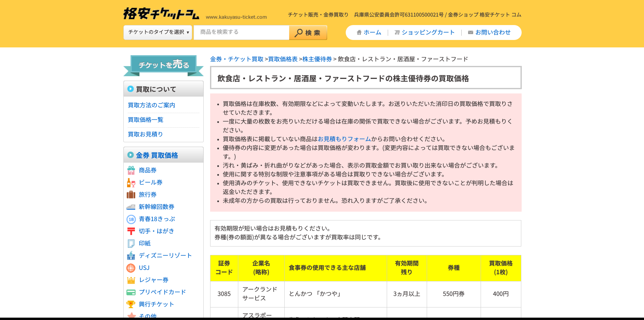Click the castle icon beside ディズニーリゾート

131,256
